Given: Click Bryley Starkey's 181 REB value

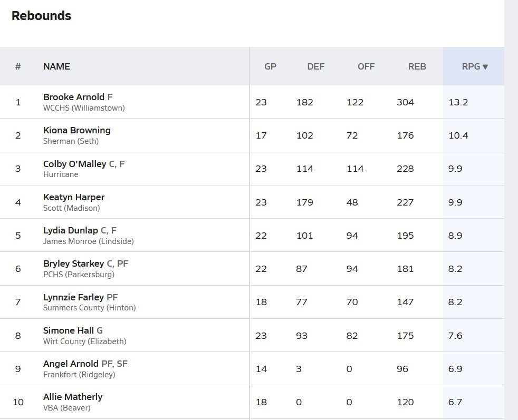Looking at the screenshot, I should (x=405, y=269).
